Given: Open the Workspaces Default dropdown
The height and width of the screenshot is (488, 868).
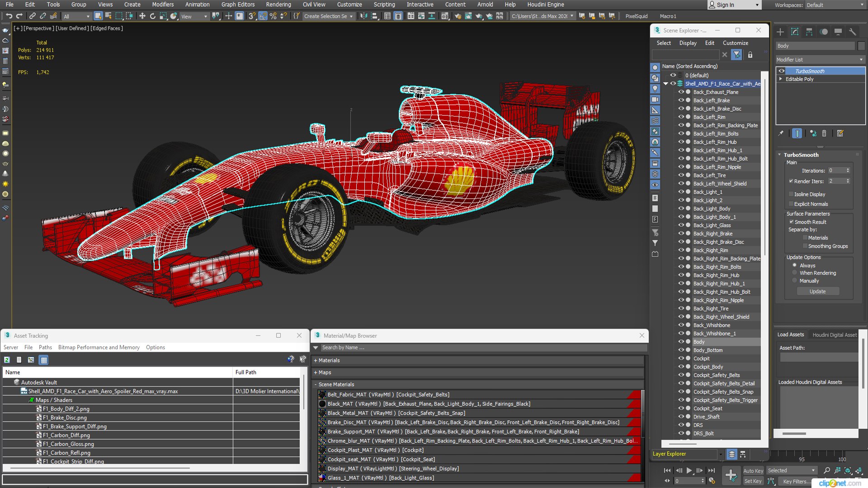Looking at the screenshot, I should tap(835, 5).
